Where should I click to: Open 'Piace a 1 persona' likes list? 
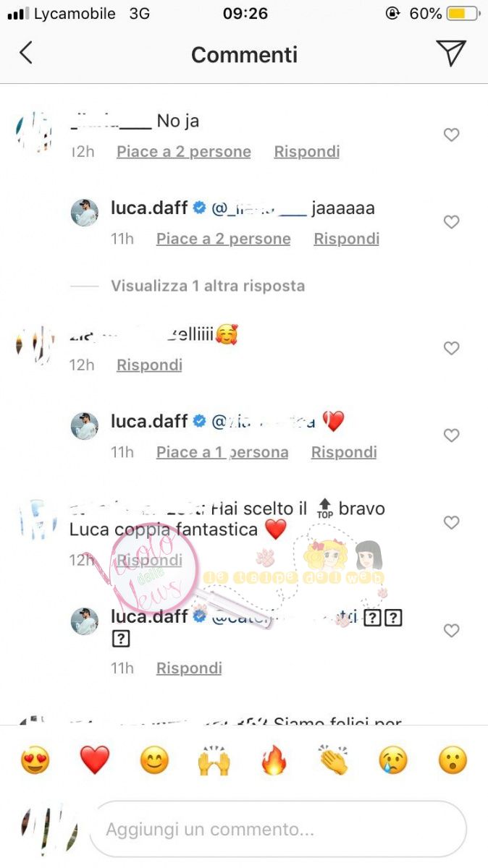tap(222, 452)
